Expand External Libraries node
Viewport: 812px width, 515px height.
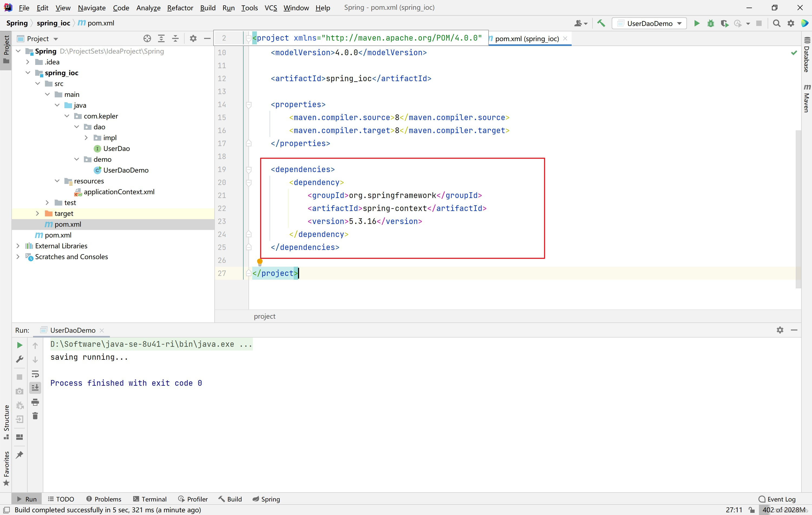point(18,246)
